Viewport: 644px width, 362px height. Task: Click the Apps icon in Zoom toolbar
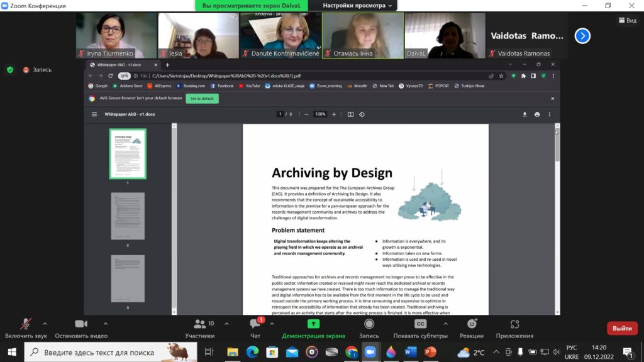[514, 324]
